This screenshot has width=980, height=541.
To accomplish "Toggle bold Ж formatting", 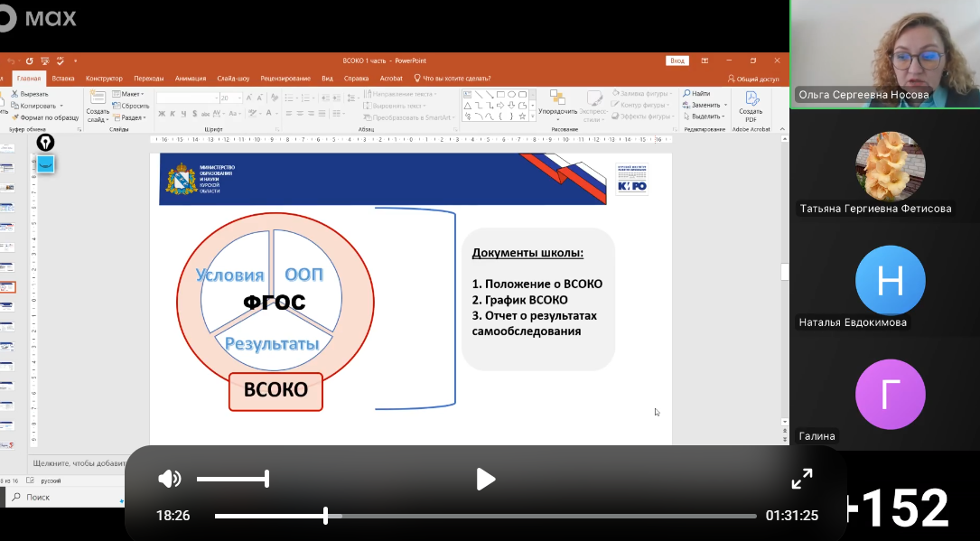I will [162, 114].
